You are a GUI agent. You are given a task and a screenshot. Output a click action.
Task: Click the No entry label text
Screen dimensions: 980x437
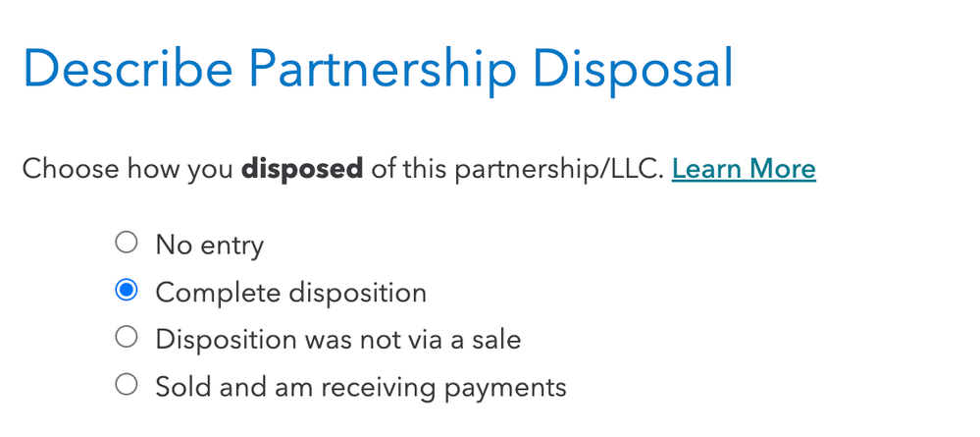(x=209, y=245)
